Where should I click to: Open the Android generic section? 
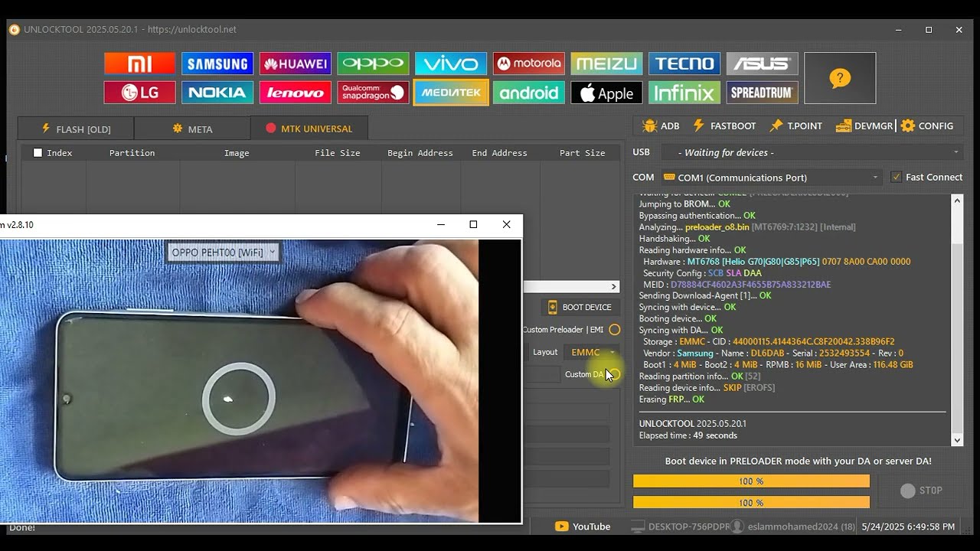click(x=529, y=93)
